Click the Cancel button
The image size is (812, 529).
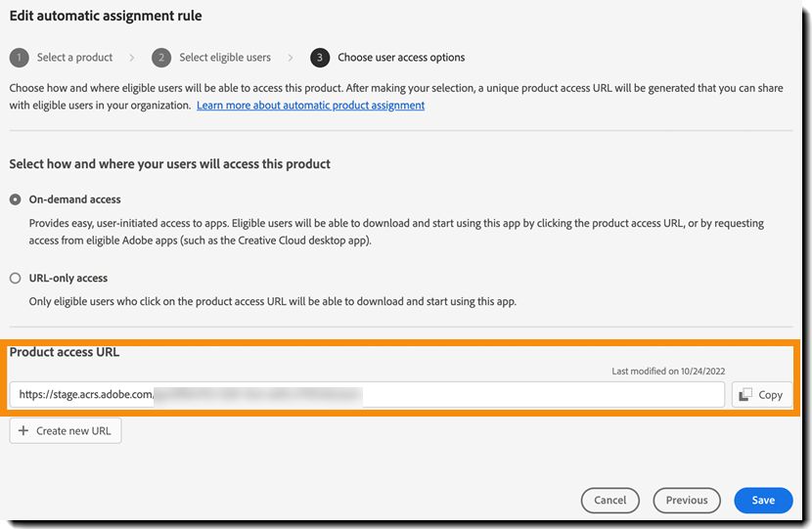tap(609, 500)
